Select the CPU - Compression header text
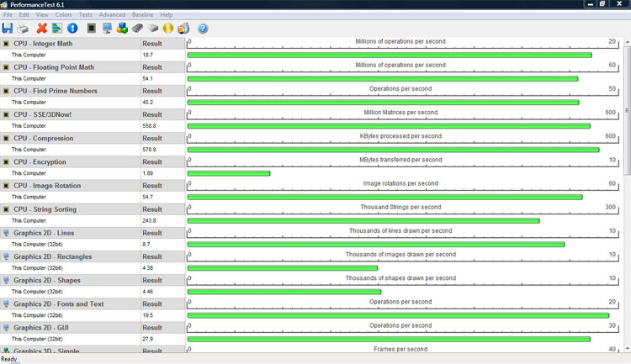The height and width of the screenshot is (364, 631). [x=44, y=139]
